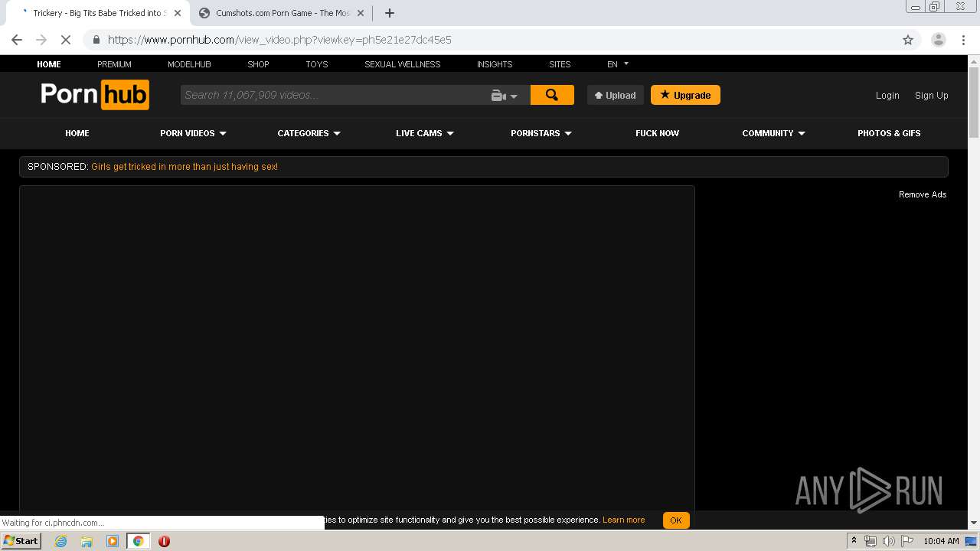Click the black video player area
The image size is (980, 551).
[357, 348]
